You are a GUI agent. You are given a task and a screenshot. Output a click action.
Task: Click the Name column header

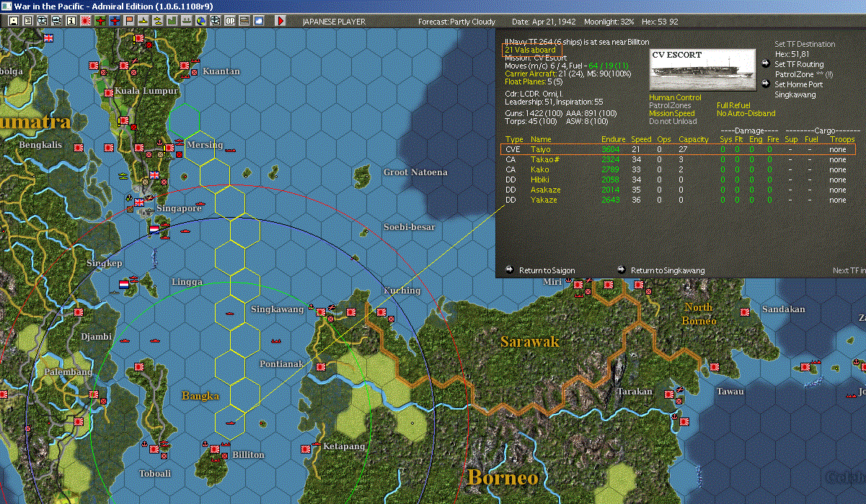(x=541, y=139)
